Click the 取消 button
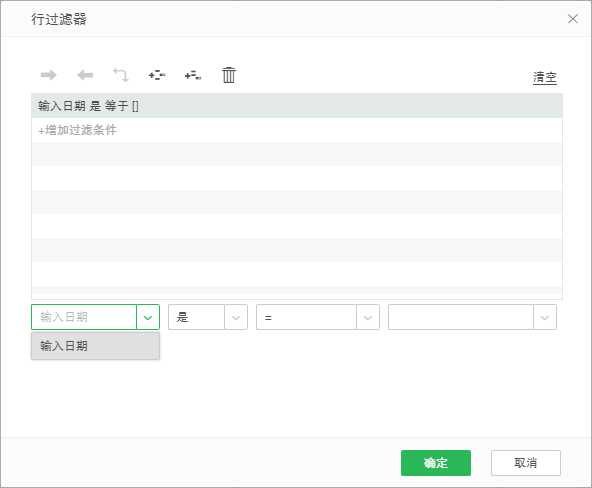 (x=526, y=463)
